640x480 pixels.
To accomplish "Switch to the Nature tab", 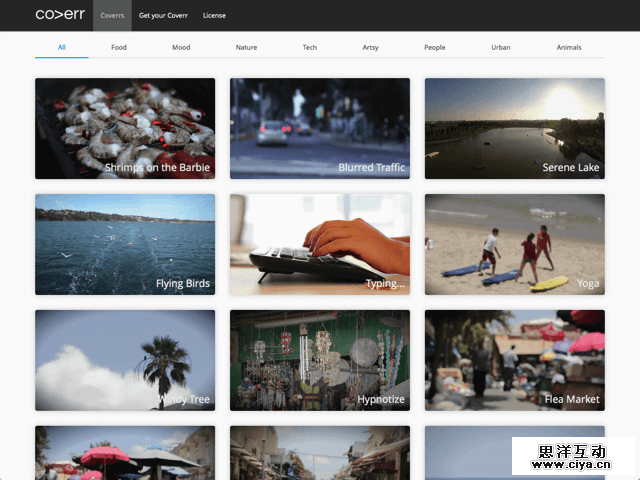I will click(246, 47).
